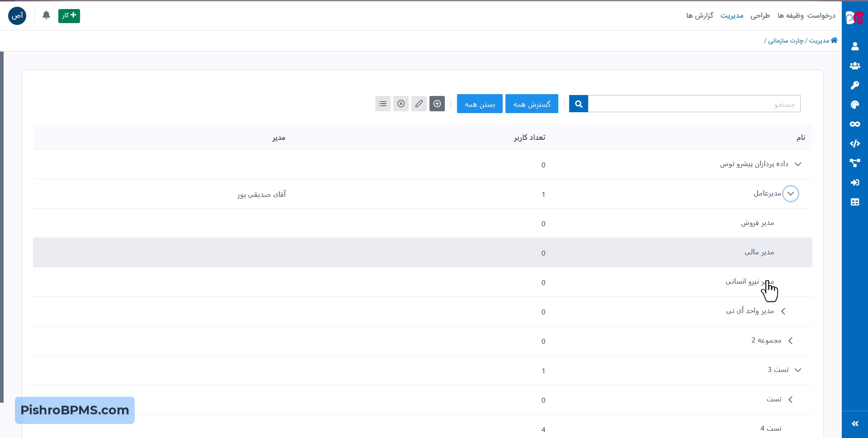Collapse the مدیرعامل tree node
868x438 pixels.
tap(790, 194)
